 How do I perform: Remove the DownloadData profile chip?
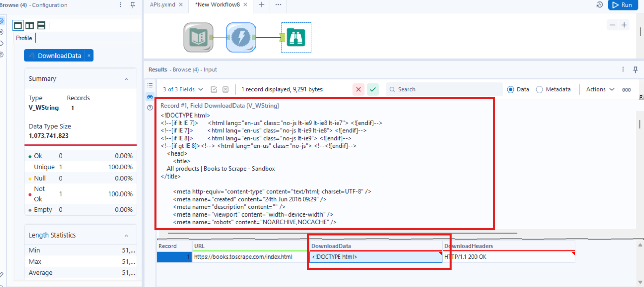click(89, 56)
